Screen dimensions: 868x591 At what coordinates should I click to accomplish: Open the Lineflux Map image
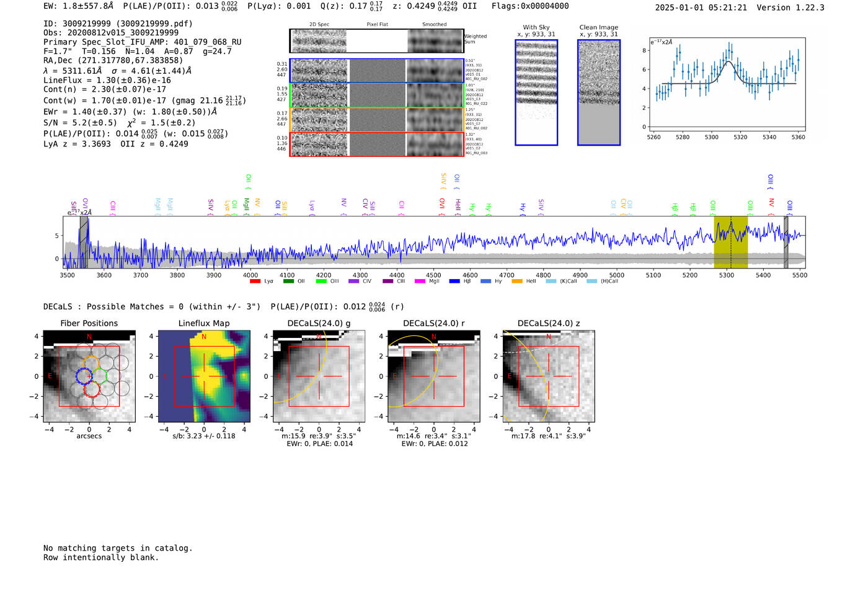tap(204, 376)
